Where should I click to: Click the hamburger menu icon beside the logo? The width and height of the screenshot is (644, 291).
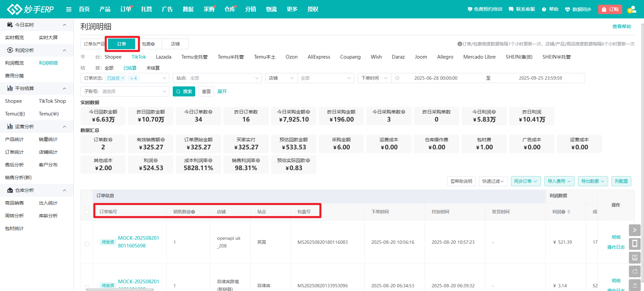point(69,9)
